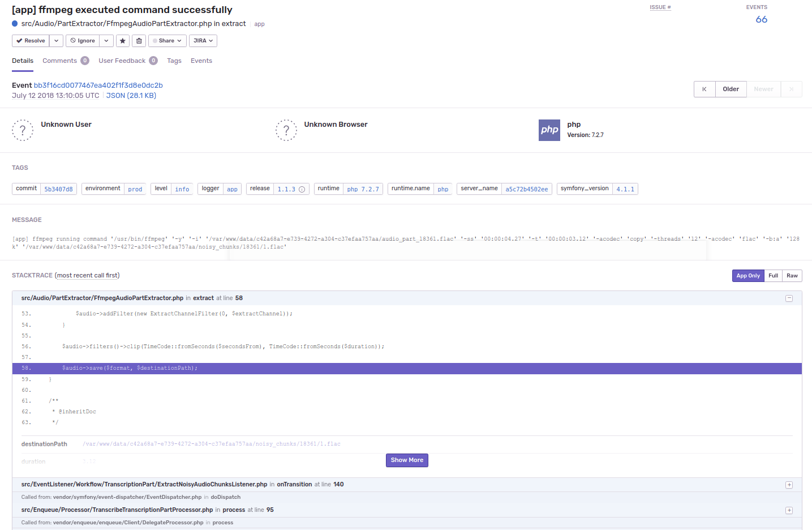Click the Ignore button
The width and height of the screenshot is (812, 530).
(x=83, y=41)
